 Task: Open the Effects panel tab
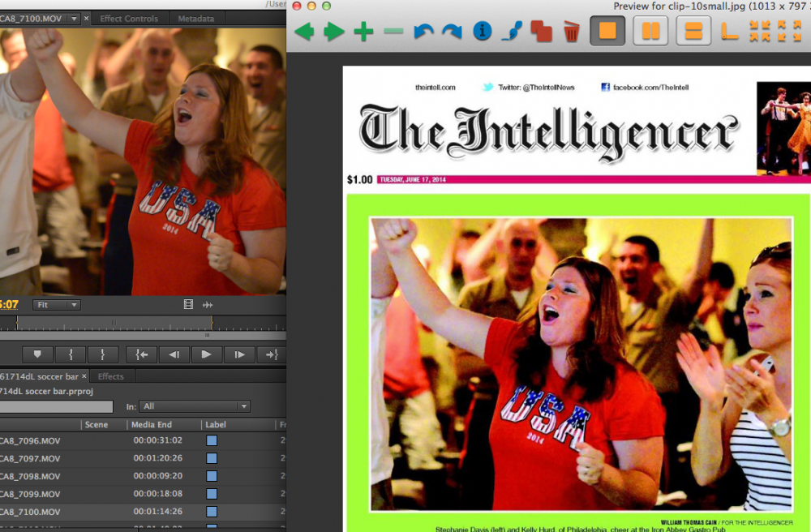click(x=110, y=376)
